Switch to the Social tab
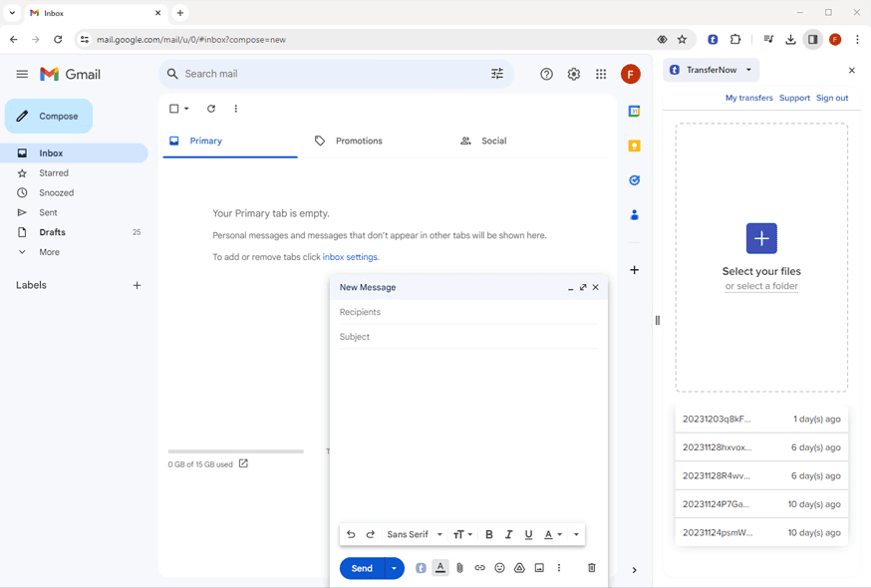The height and width of the screenshot is (588, 871). pyautogui.click(x=493, y=141)
